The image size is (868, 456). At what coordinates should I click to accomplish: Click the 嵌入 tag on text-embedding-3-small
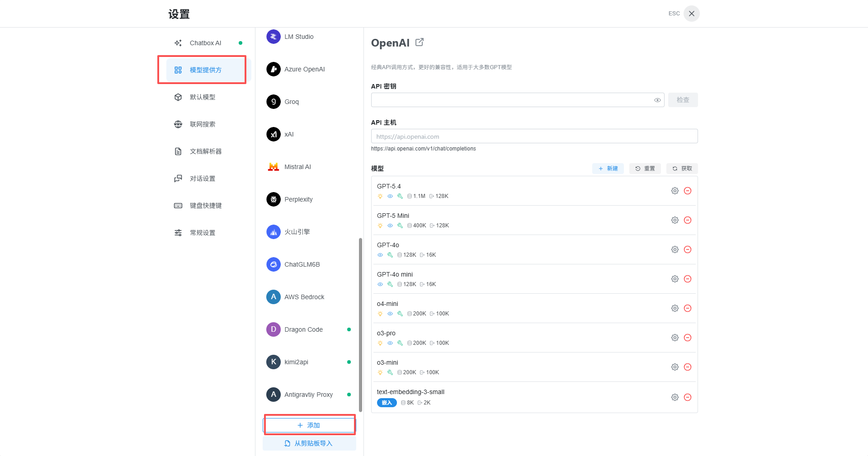tap(387, 403)
